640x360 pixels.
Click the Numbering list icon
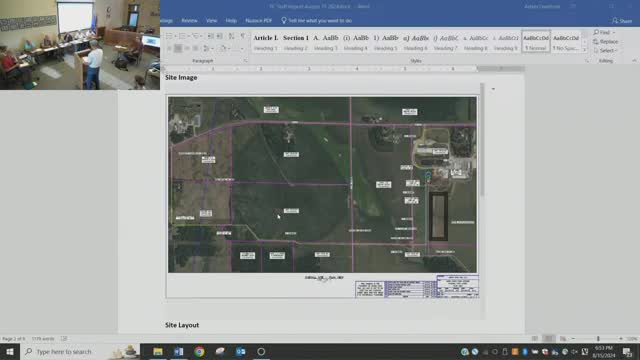[x=183, y=36]
